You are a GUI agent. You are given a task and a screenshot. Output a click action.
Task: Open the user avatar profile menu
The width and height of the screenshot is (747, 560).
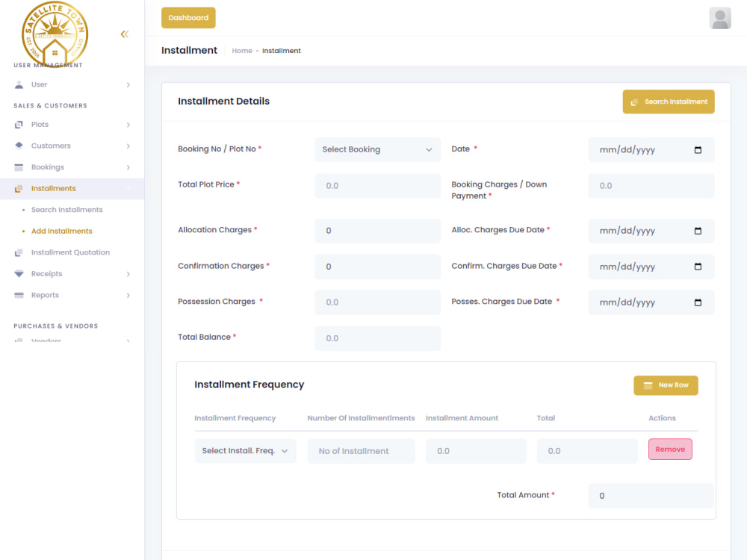click(x=720, y=18)
